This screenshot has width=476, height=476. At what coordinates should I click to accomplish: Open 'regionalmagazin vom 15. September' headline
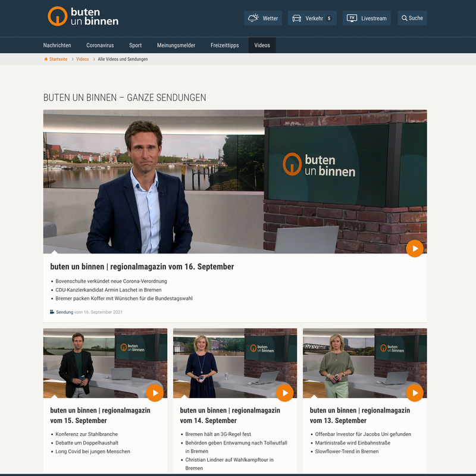coord(100,415)
